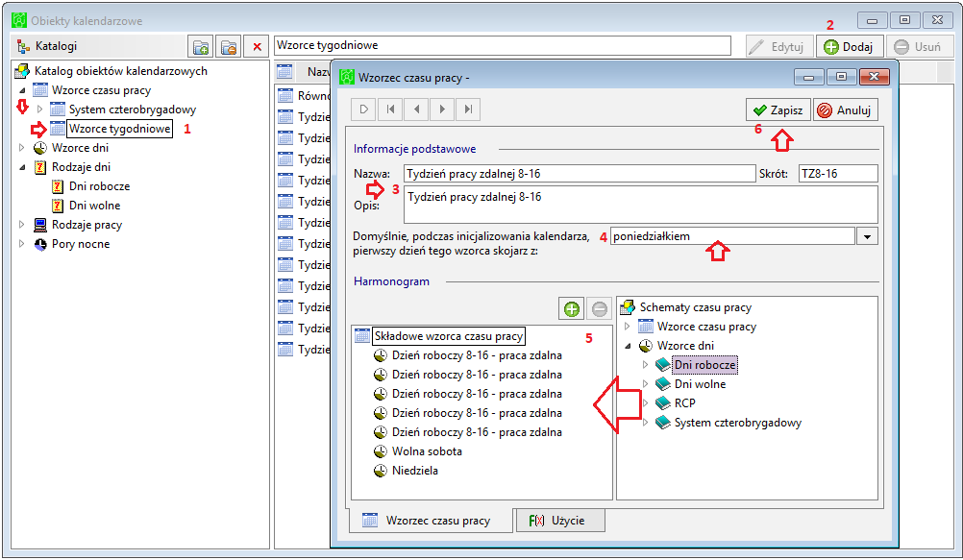The width and height of the screenshot is (963, 560).
Task: Go to next record button
Action: tap(442, 110)
